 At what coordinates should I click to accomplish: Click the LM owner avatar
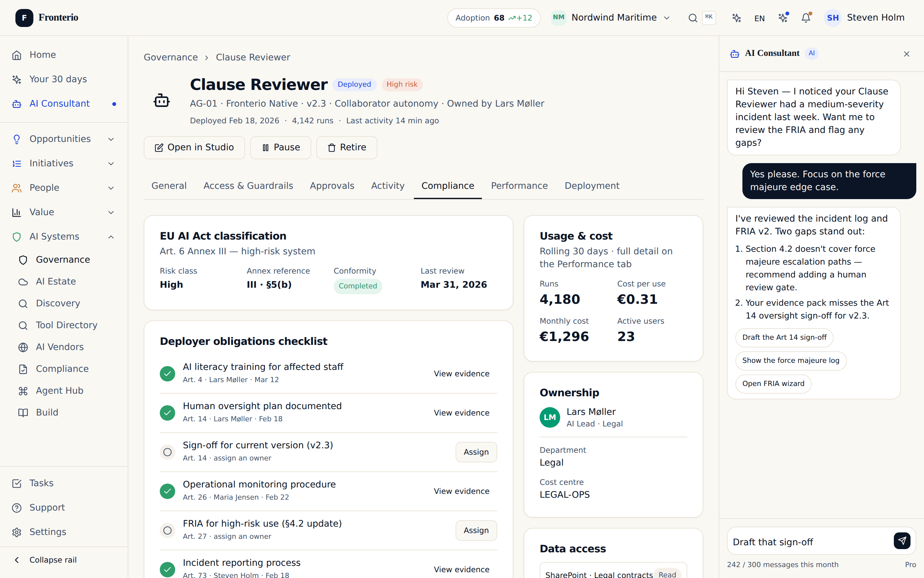coord(550,417)
